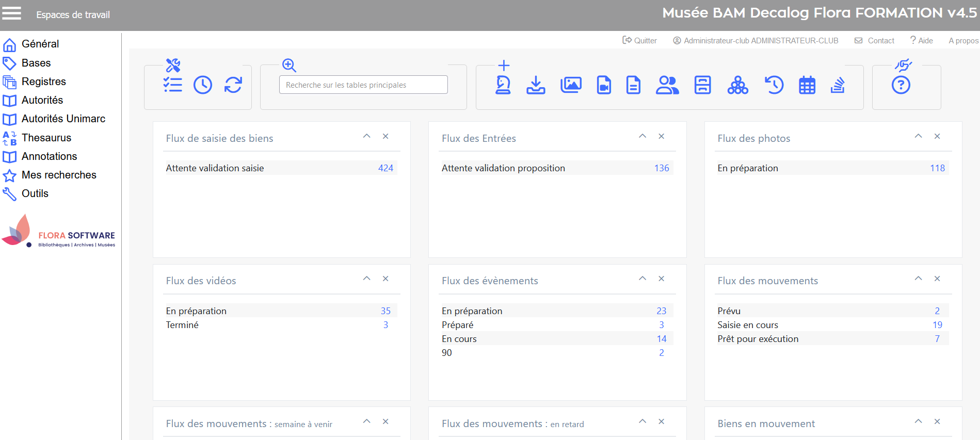Screen dimensions: 980x440
Task: Collapse the Flux des évènements panel
Action: pos(642,279)
